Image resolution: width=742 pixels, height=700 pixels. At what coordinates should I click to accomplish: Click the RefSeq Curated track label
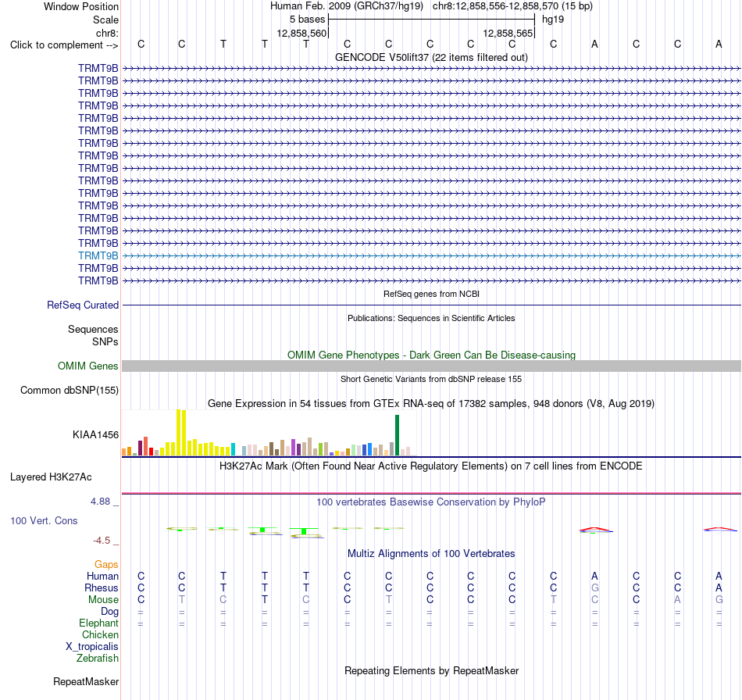tap(82, 305)
